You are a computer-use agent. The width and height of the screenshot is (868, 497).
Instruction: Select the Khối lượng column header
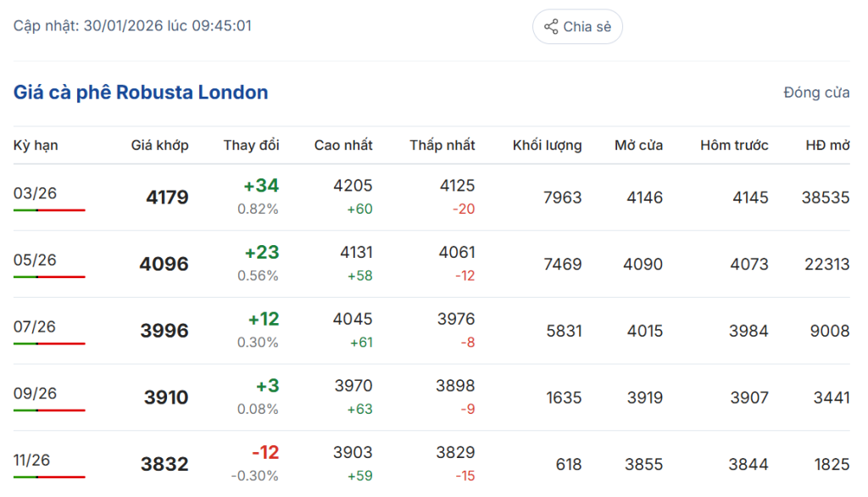pos(547,145)
